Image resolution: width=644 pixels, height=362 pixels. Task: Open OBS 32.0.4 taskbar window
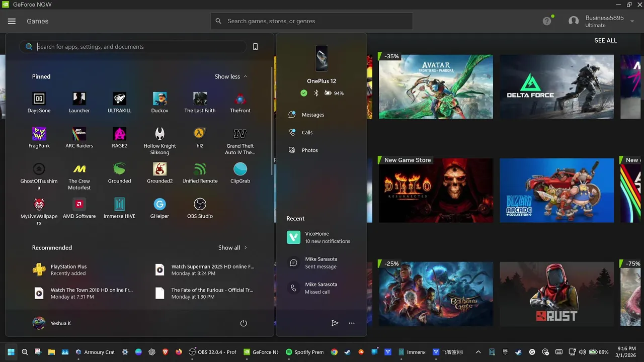[x=212, y=352]
